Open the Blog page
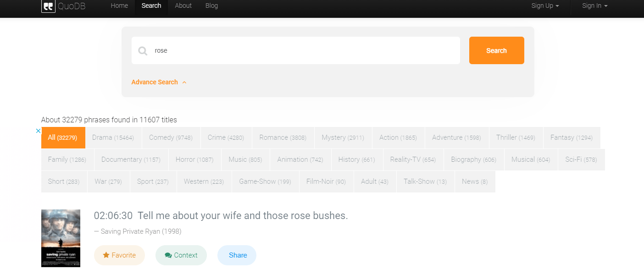 tap(211, 6)
